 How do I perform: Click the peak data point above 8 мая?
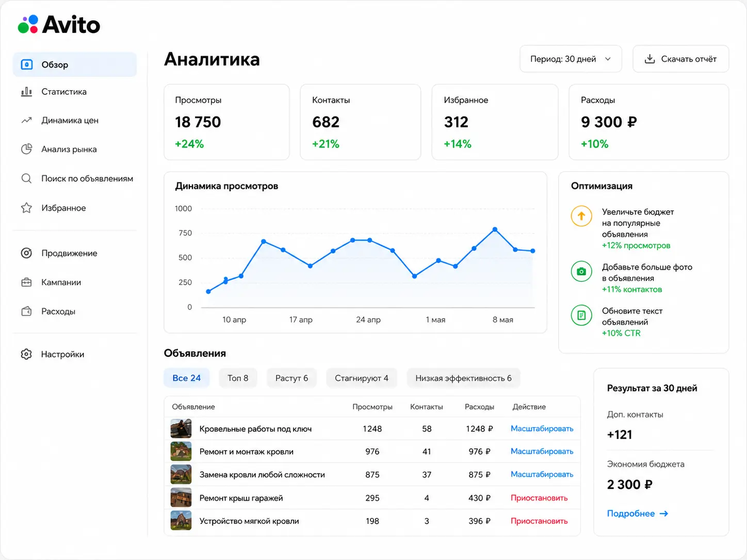495,229
